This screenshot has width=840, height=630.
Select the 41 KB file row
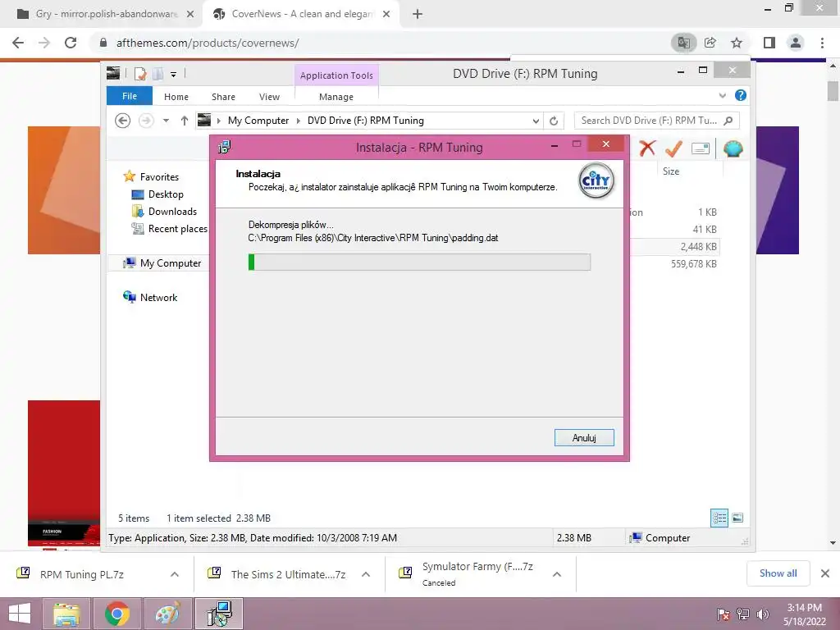click(674, 230)
